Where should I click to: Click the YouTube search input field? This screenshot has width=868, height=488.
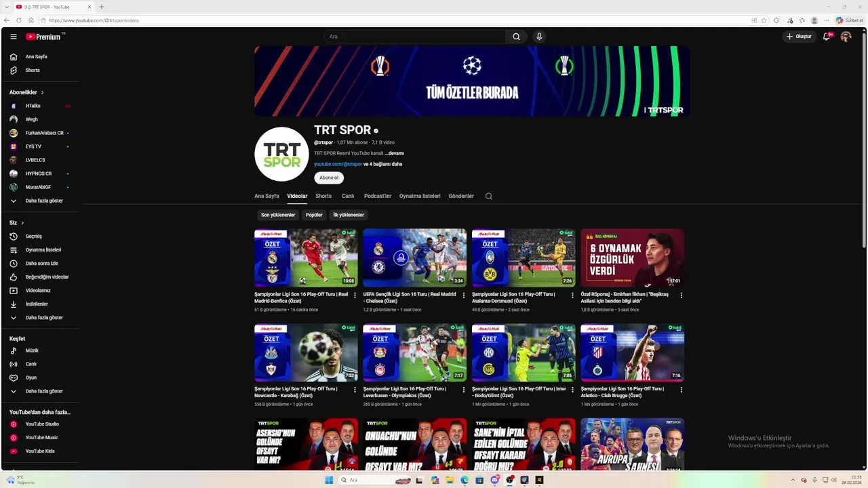pos(414,37)
